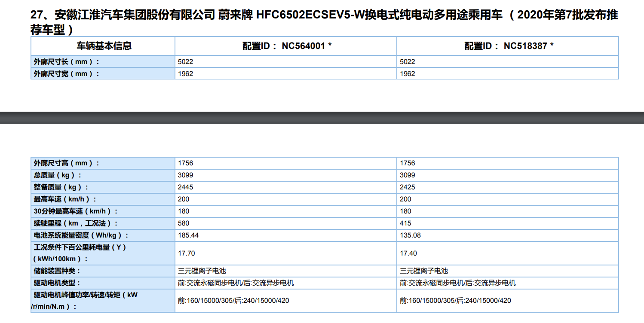Click 30分钟最高车速 value 180 under NC564001
The height and width of the screenshot is (323, 644).
(184, 211)
